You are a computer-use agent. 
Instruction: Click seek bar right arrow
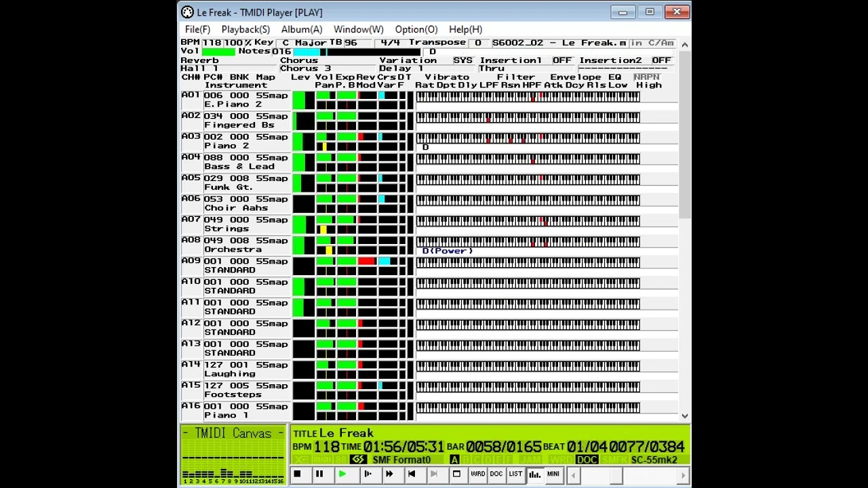coord(683,476)
